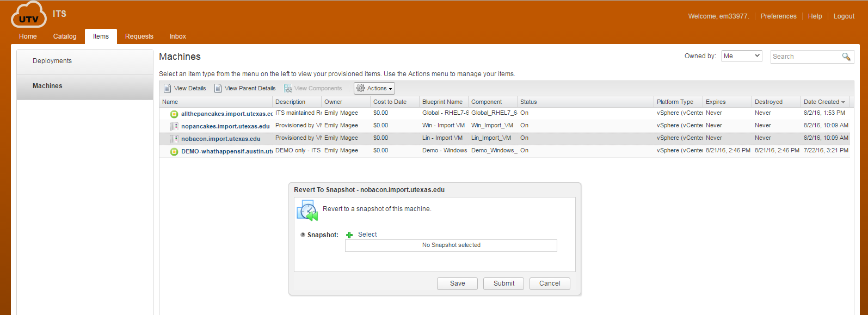Viewport: 868px width, 315px height.
Task: Click the DEMO-whathappensif machine status icon
Action: (174, 151)
